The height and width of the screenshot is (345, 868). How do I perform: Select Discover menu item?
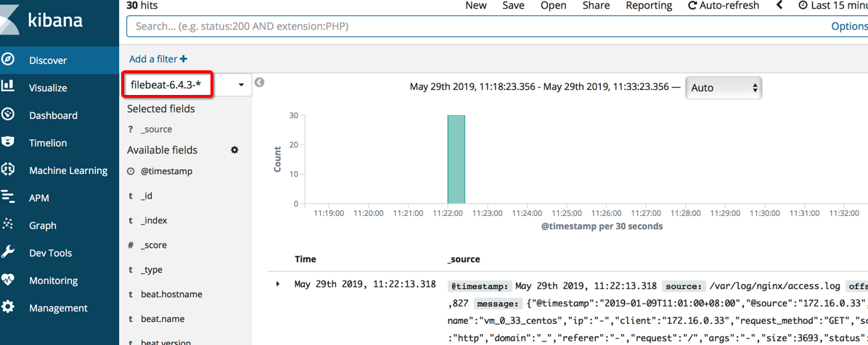pos(60,60)
